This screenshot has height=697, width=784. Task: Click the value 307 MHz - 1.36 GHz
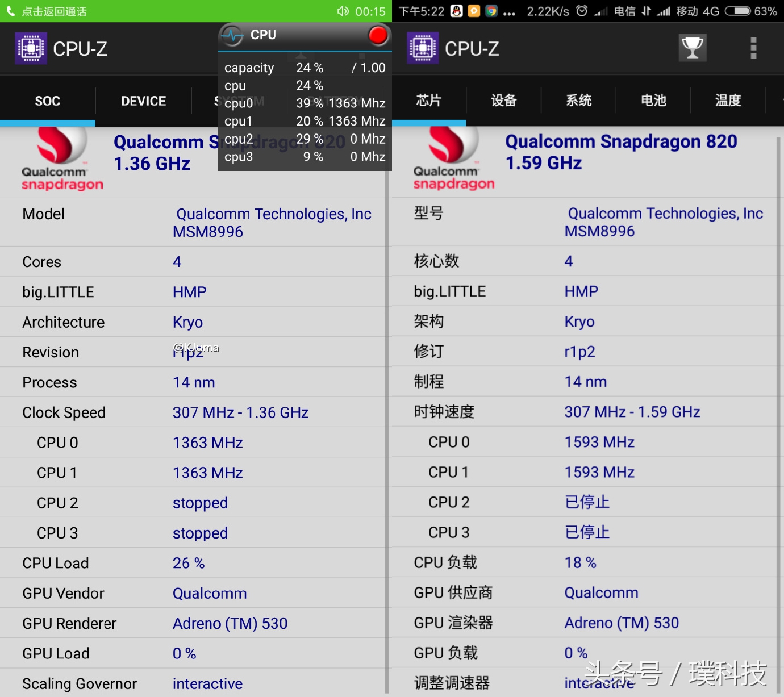[241, 412]
